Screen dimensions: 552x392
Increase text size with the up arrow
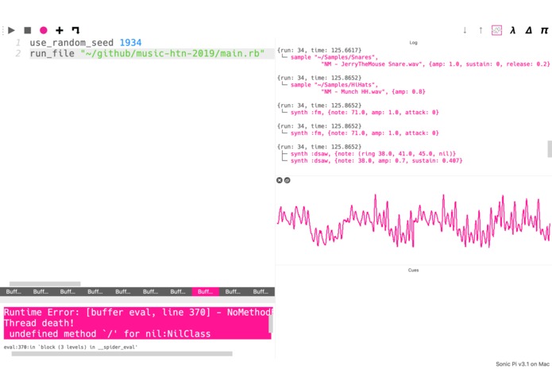pyautogui.click(x=481, y=30)
